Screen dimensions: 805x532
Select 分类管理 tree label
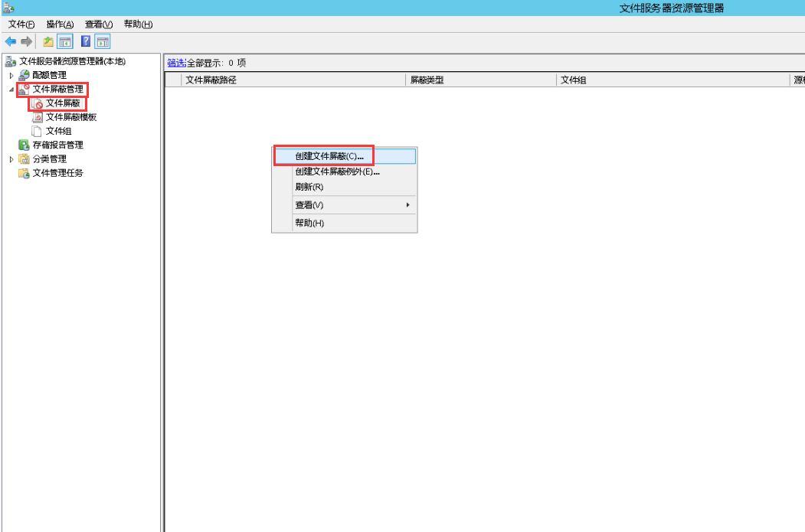pos(50,158)
